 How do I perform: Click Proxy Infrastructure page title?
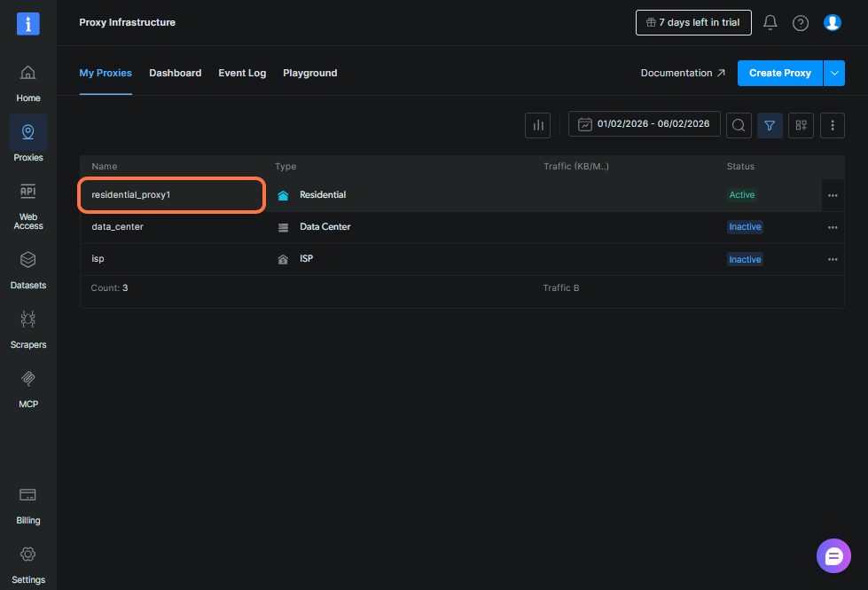(x=128, y=23)
